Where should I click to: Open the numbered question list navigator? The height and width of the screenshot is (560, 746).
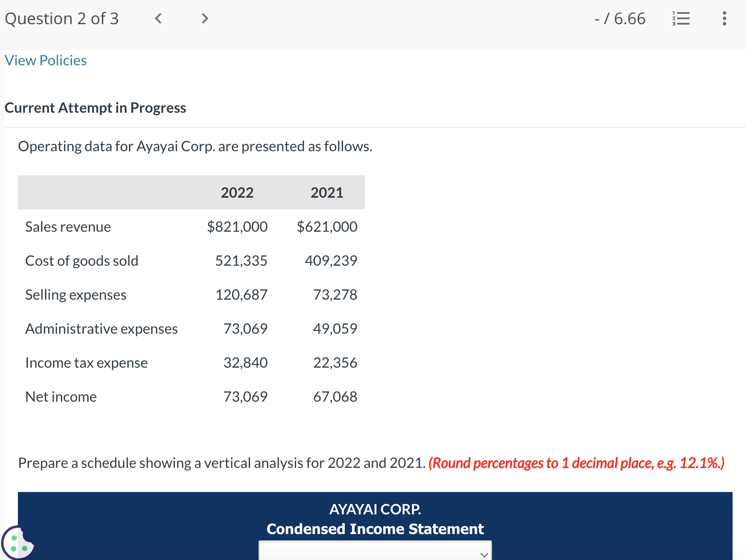coord(681,18)
